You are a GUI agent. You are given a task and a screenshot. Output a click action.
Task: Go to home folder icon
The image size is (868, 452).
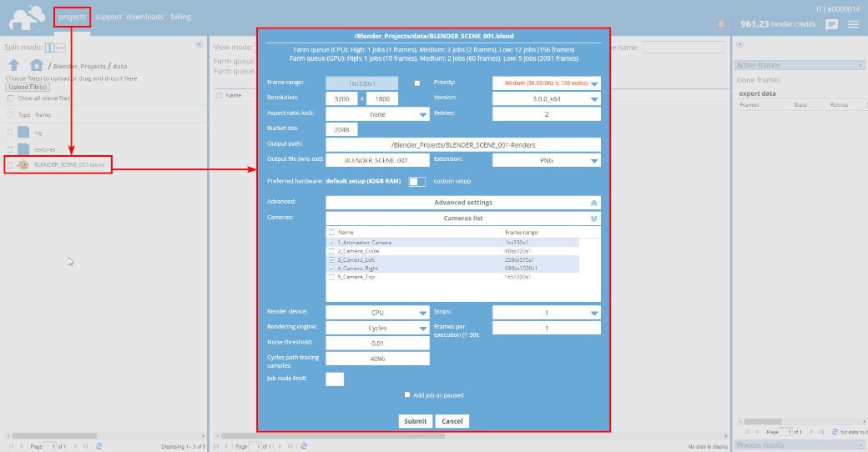pyautogui.click(x=36, y=65)
